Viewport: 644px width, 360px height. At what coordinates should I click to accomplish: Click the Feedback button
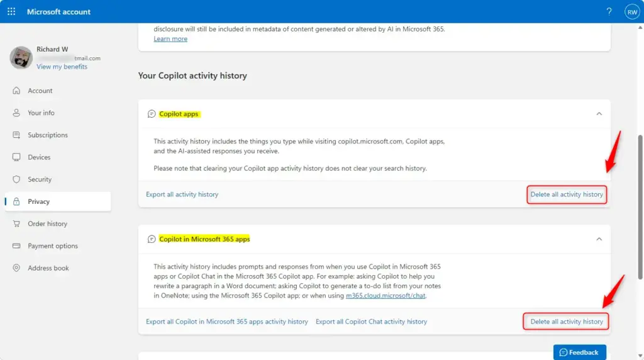click(579, 352)
